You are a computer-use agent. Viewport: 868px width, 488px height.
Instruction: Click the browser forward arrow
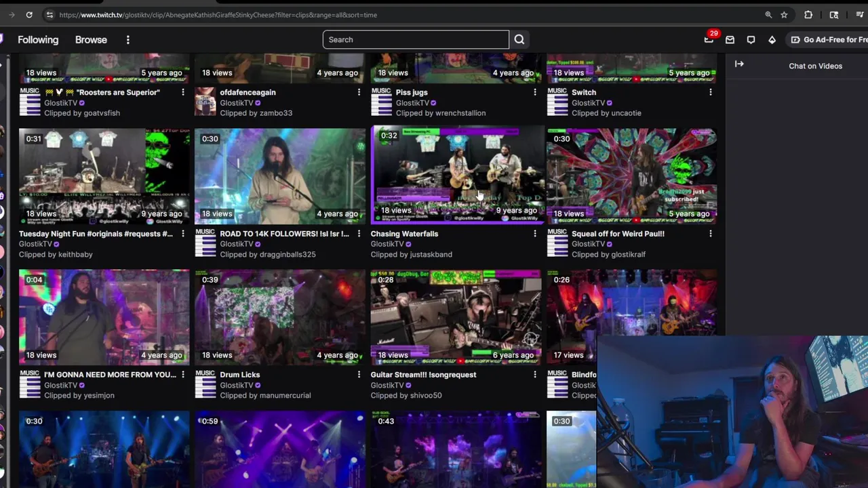coord(12,15)
